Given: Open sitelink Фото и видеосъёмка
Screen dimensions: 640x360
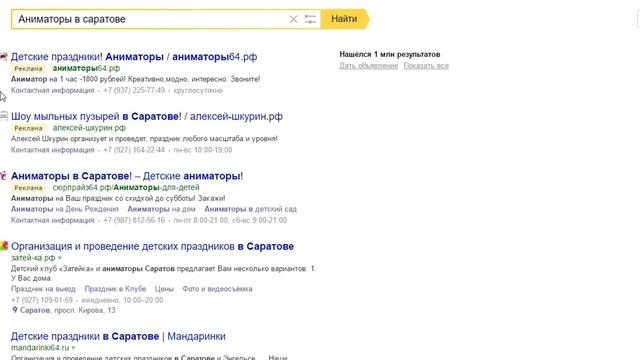Looking at the screenshot, I should (217, 289).
